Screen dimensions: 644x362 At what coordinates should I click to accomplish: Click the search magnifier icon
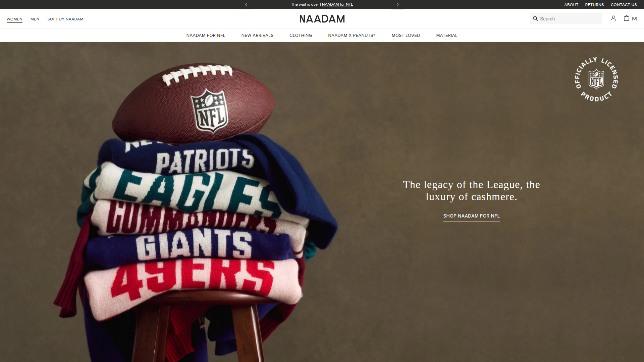coord(535,19)
